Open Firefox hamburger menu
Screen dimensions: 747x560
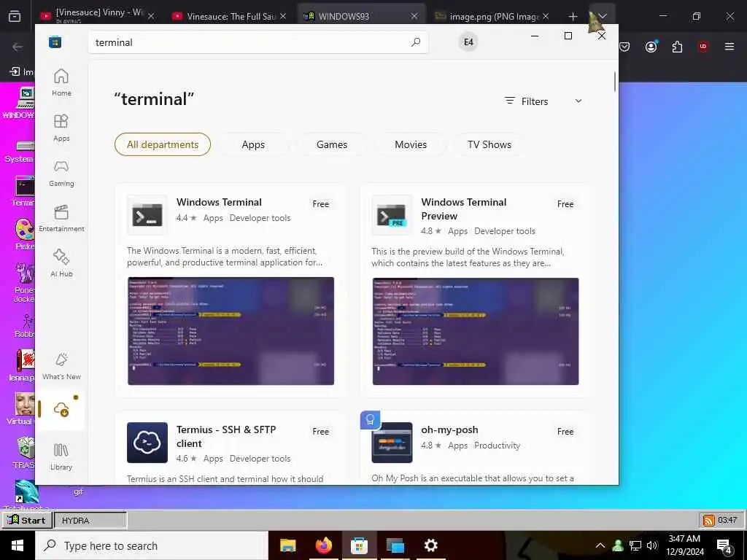click(729, 47)
